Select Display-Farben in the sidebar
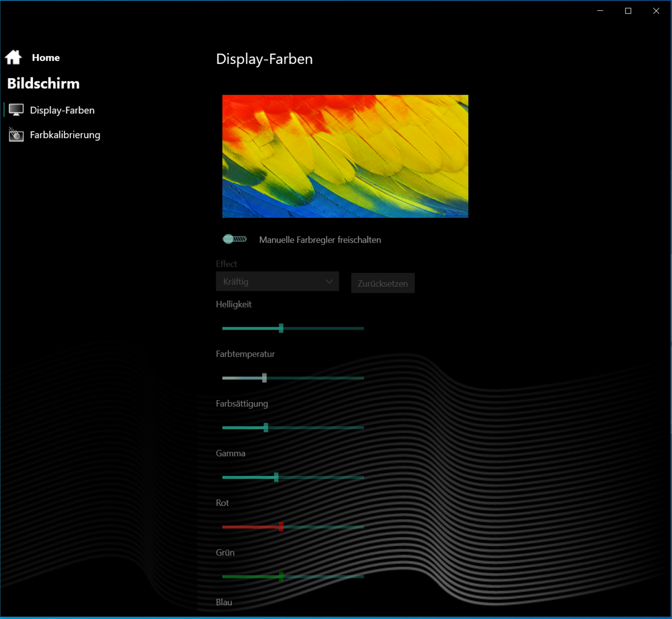This screenshot has width=672, height=619. tap(62, 110)
